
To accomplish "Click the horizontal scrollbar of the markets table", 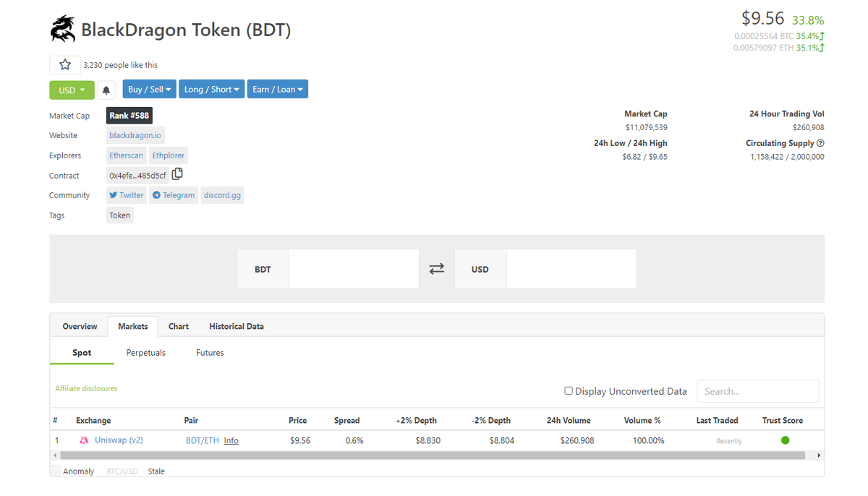I will point(432,456).
